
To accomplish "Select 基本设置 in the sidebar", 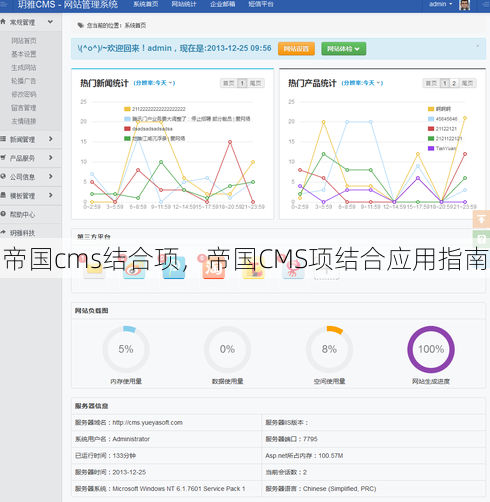I will pyautogui.click(x=24, y=54).
